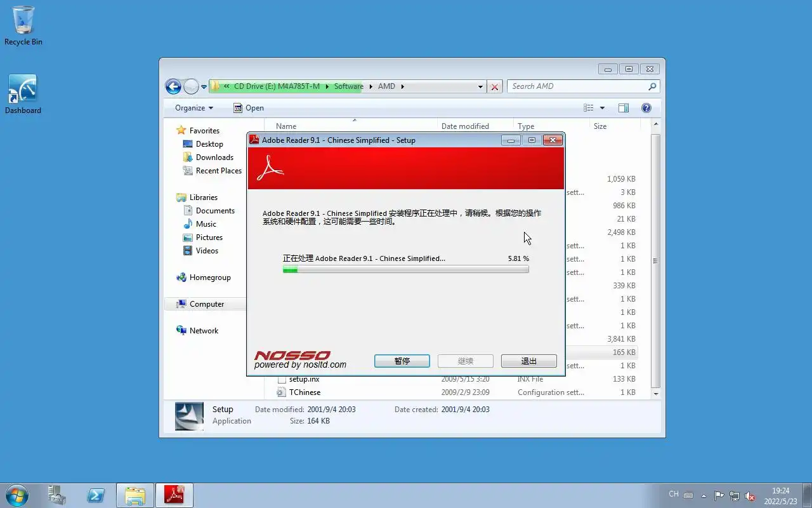812x508 pixels.
Task: Click the change view icon
Action: point(589,108)
